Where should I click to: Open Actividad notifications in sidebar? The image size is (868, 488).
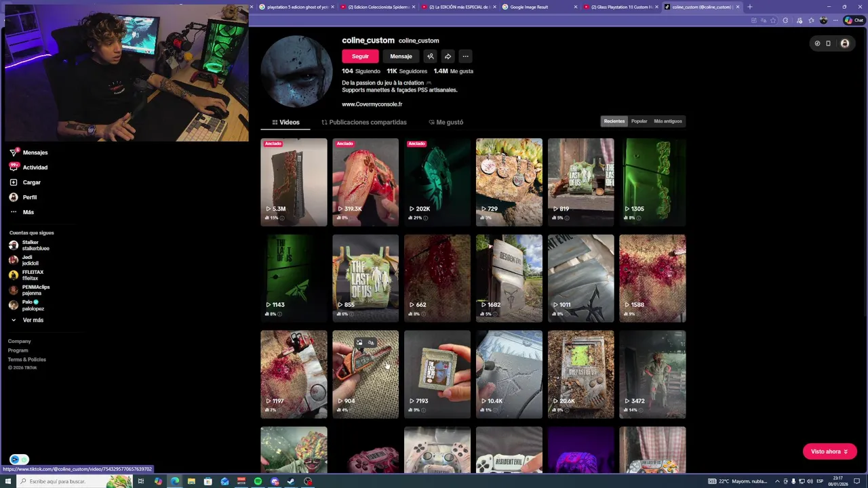pos(28,167)
